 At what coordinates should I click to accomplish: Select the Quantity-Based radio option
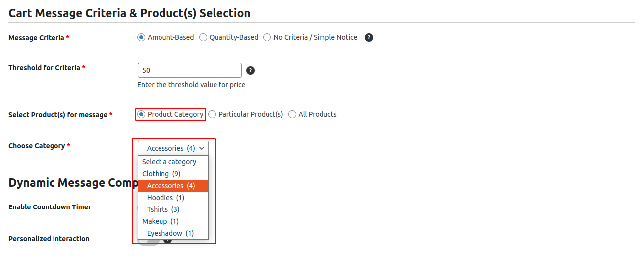pyautogui.click(x=203, y=37)
